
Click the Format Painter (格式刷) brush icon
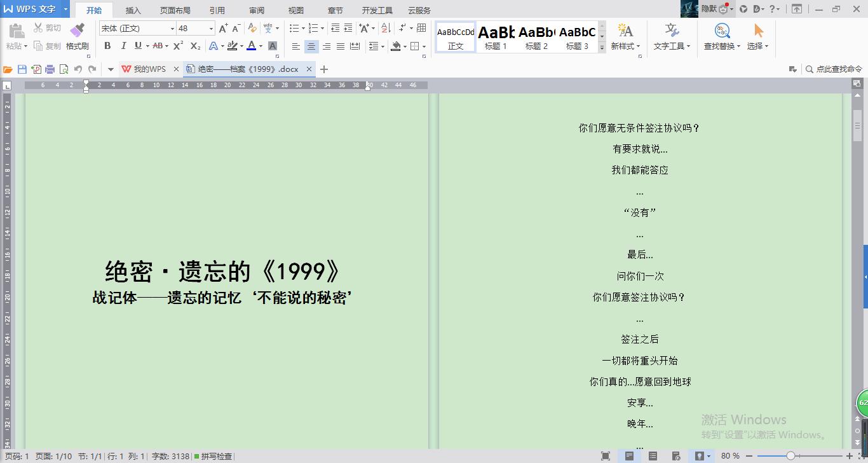coord(77,31)
